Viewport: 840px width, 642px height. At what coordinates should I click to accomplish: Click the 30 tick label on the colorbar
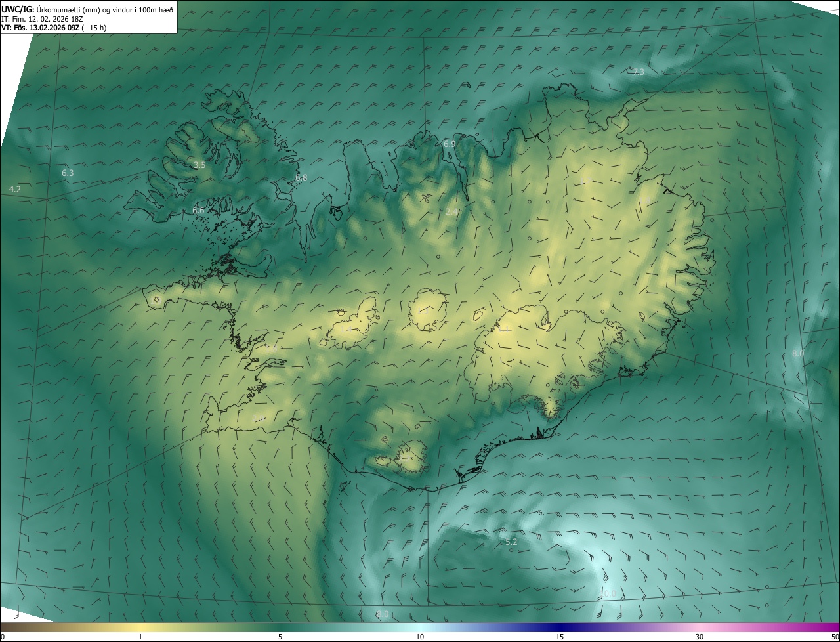(700, 637)
